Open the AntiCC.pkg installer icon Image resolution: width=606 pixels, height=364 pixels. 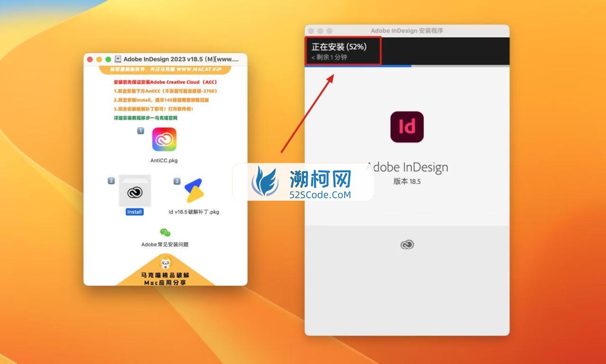tap(164, 140)
